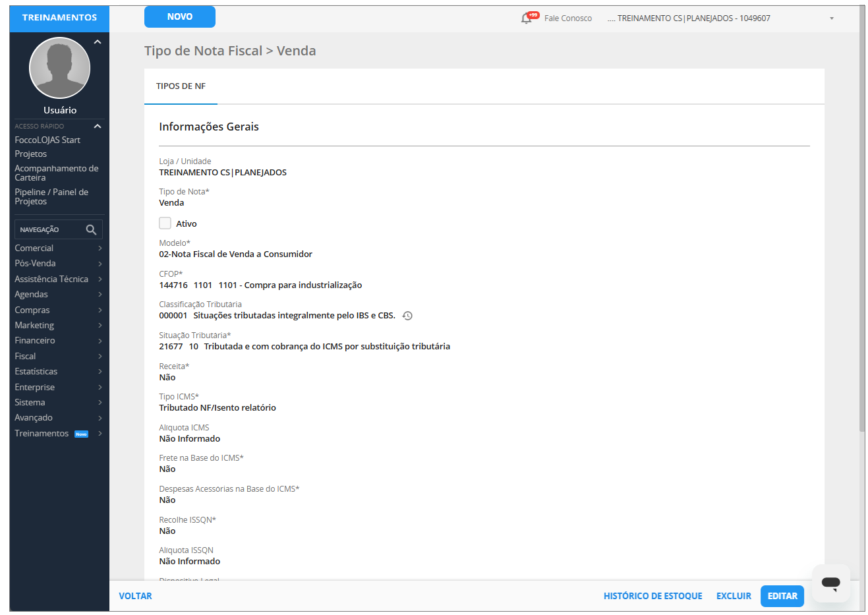Click the TREINAMENTOS header button
Image resolution: width=868 pixels, height=615 pixels.
(59, 17)
